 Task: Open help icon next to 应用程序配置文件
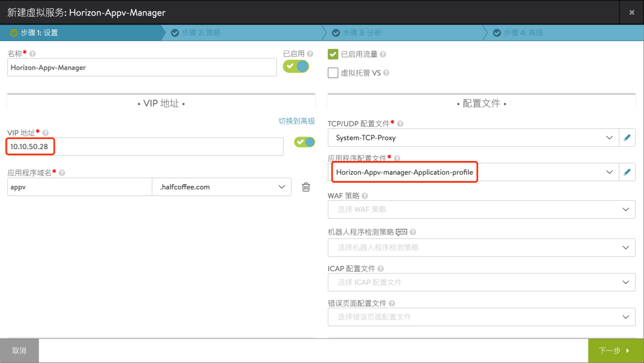pos(397,158)
